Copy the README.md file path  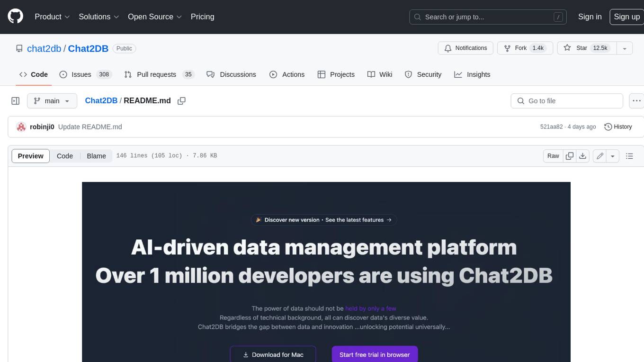click(181, 100)
